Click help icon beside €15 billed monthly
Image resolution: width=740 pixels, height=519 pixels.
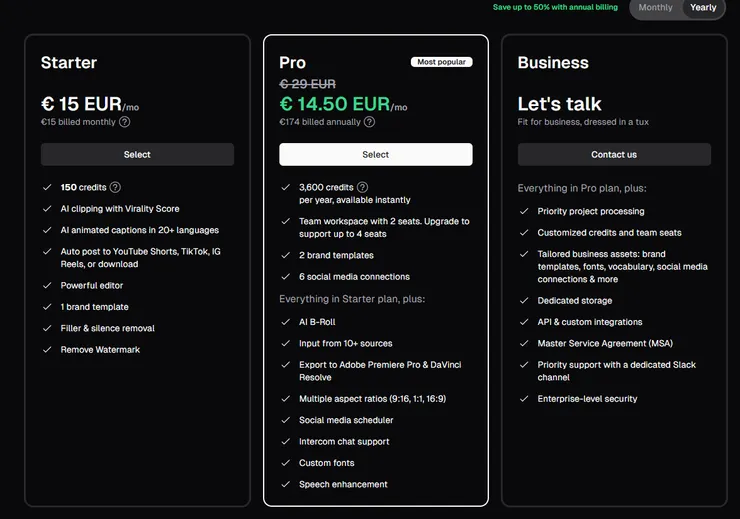[125, 122]
